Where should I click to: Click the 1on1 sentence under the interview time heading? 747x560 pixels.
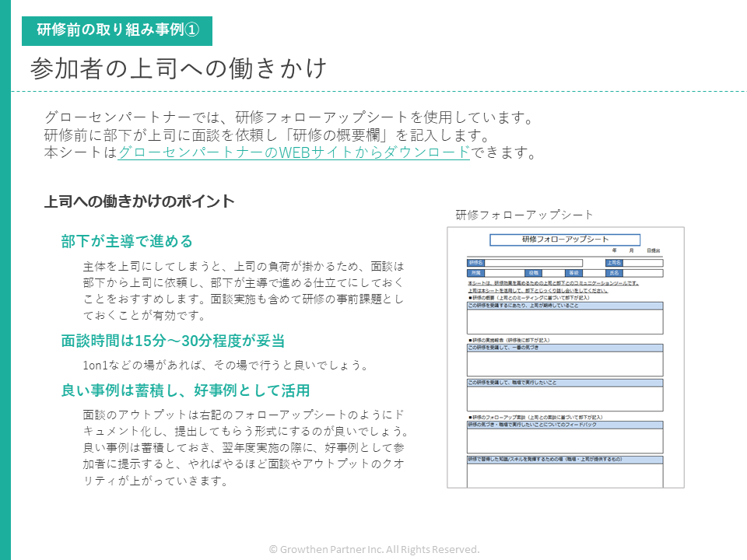tap(225, 366)
